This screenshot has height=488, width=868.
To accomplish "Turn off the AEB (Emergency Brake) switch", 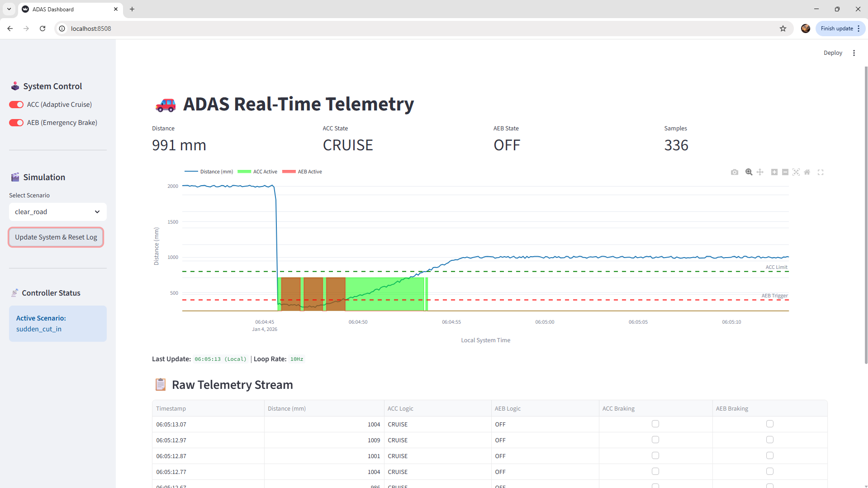I will [x=16, y=122].
